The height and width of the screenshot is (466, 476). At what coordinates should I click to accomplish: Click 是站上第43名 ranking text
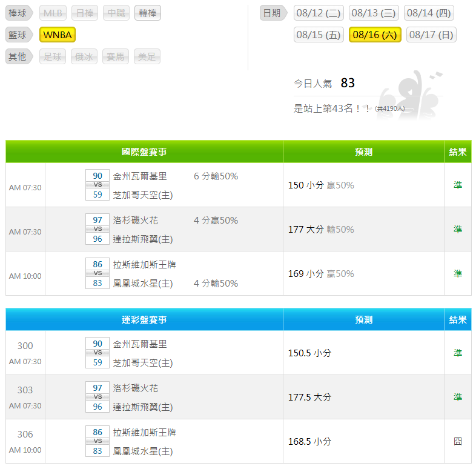click(x=331, y=108)
